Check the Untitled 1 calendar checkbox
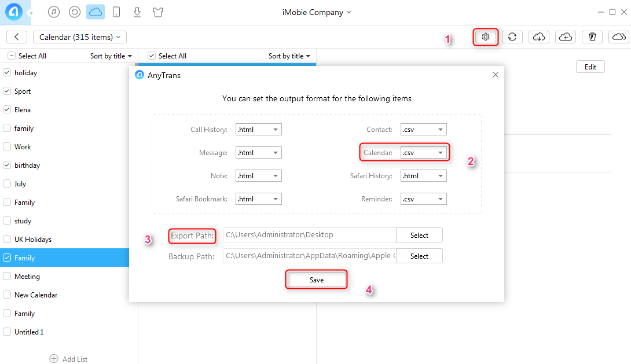Viewport: 631px width, 364px height. tap(7, 332)
